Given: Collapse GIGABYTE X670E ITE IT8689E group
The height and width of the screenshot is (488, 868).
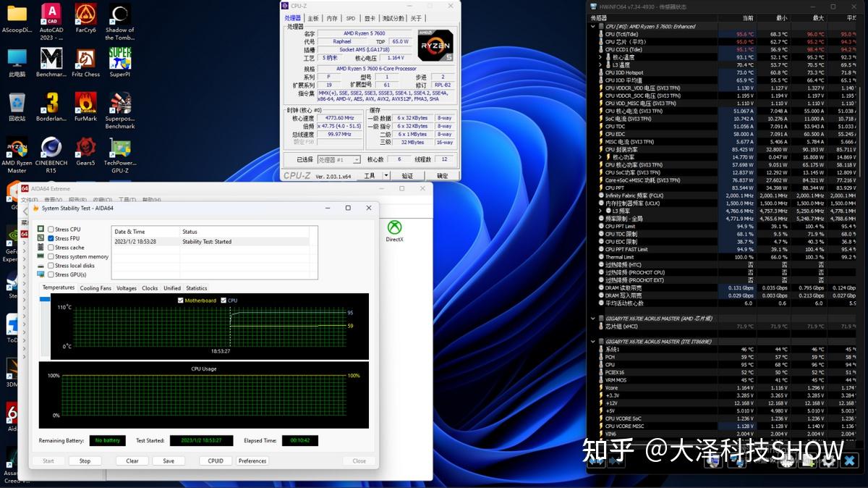Looking at the screenshot, I should [593, 341].
